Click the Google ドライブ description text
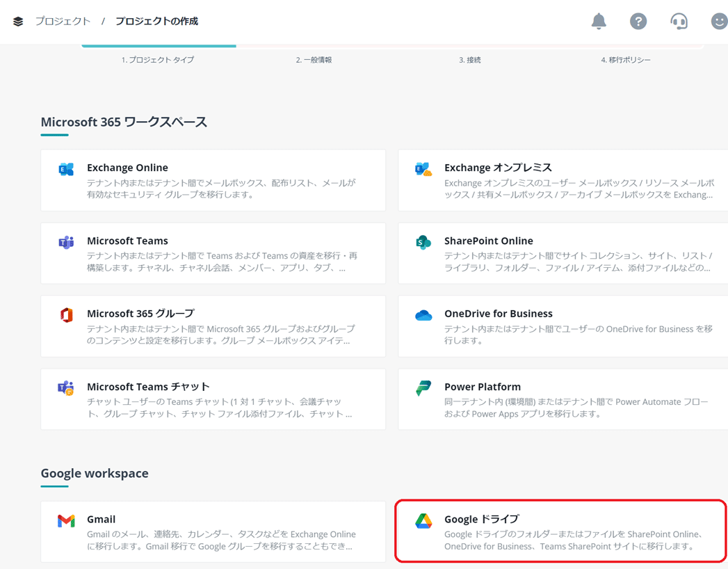 [x=574, y=540]
